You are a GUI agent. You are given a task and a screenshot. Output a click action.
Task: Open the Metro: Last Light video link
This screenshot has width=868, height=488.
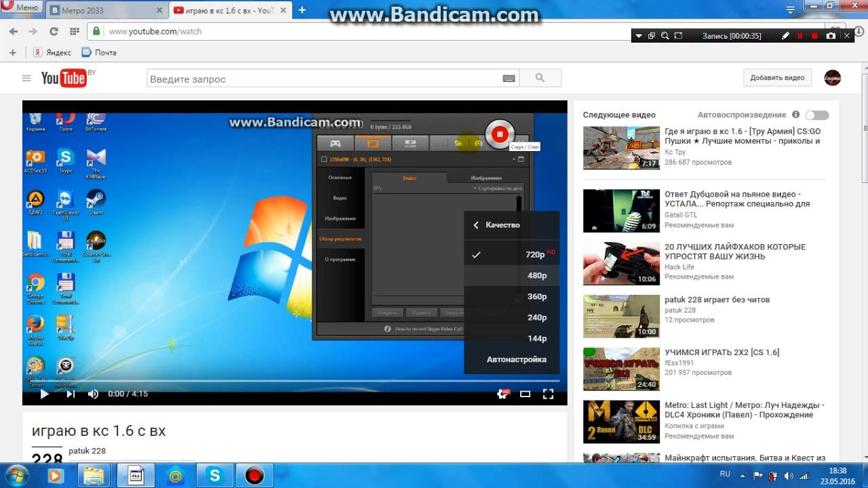[744, 410]
